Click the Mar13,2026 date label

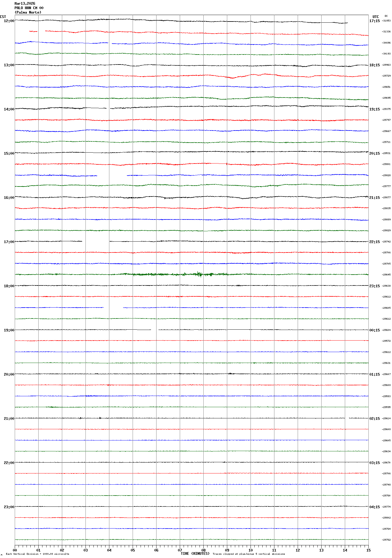point(25,4)
